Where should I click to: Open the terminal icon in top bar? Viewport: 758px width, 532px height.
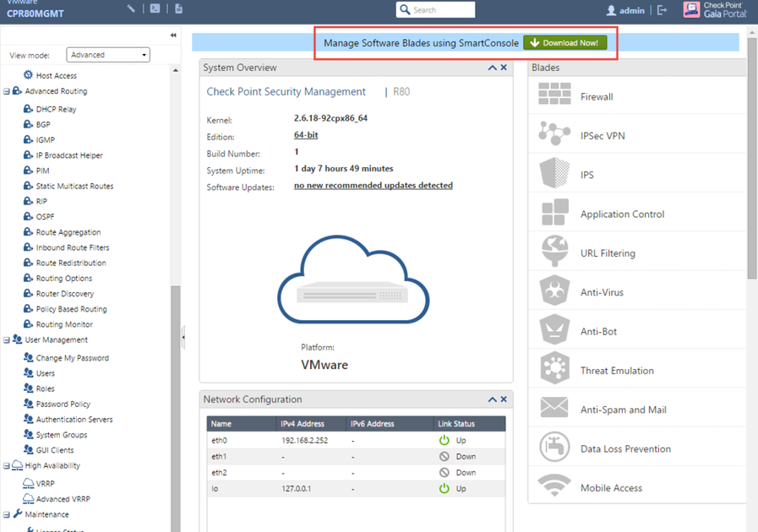pyautogui.click(x=155, y=8)
